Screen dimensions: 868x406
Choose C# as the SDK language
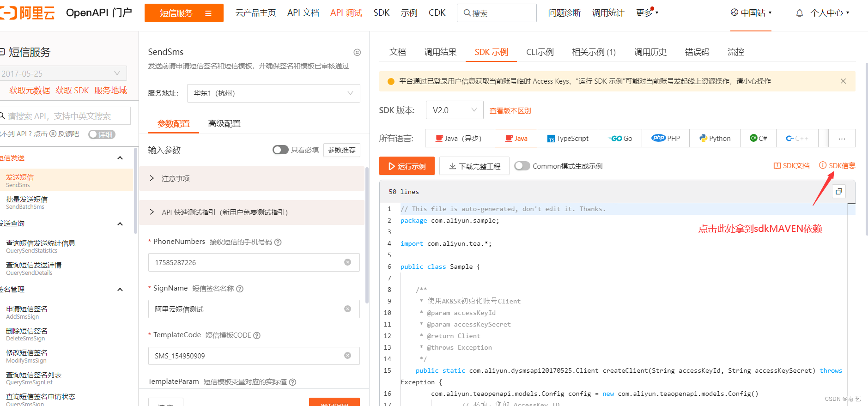[758, 138]
